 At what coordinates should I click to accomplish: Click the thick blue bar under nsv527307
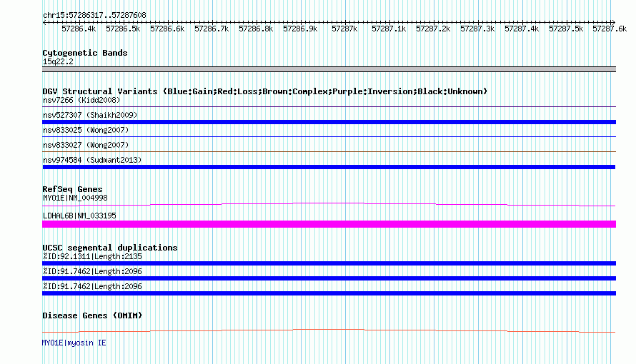tap(329, 122)
